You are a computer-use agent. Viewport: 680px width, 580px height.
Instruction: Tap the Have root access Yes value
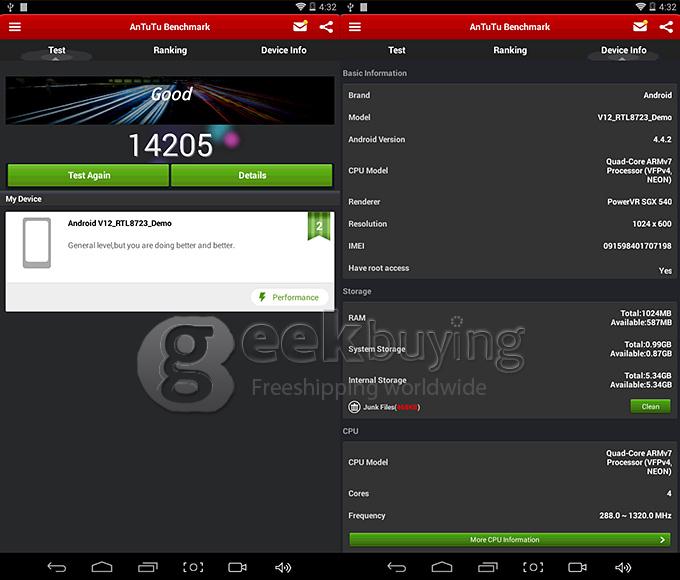click(665, 271)
